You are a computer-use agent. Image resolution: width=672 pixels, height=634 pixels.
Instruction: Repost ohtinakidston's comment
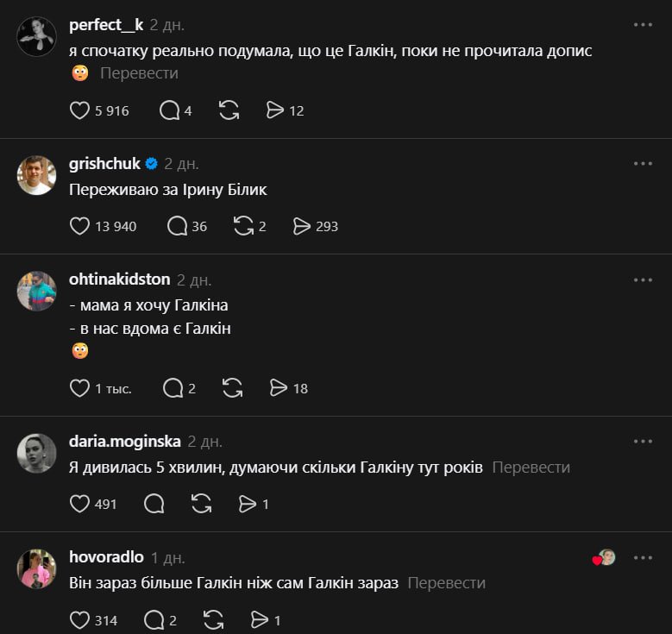pyautogui.click(x=232, y=388)
